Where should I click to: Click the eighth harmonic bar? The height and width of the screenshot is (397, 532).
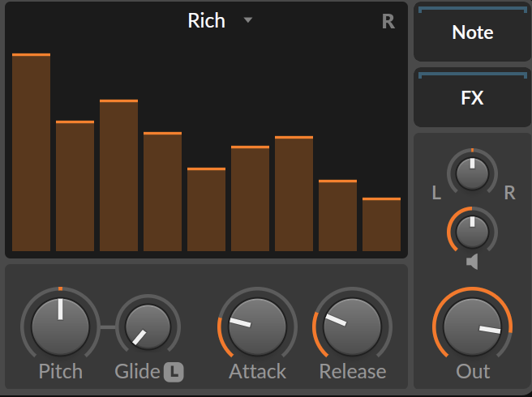[x=337, y=216]
